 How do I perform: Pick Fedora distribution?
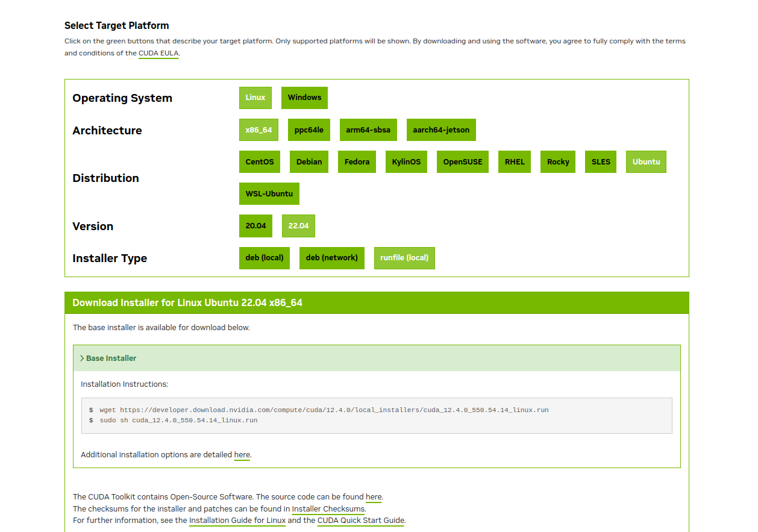[357, 162]
